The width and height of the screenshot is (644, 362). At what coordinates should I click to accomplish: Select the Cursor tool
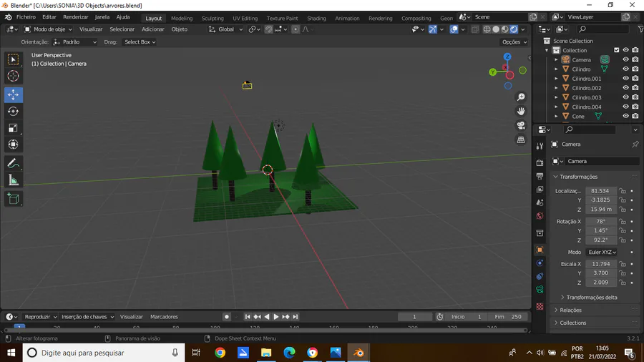pos(13,76)
